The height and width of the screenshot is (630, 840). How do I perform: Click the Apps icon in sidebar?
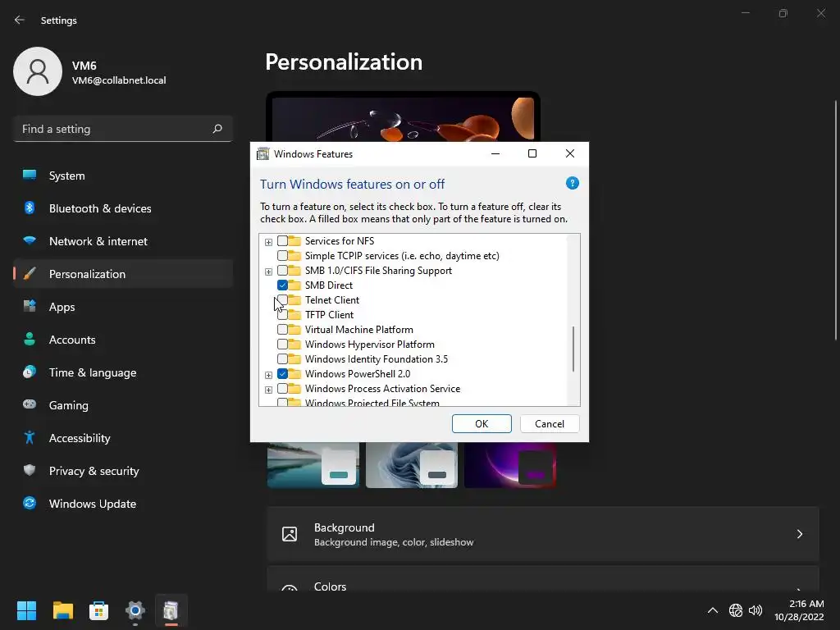(30, 306)
